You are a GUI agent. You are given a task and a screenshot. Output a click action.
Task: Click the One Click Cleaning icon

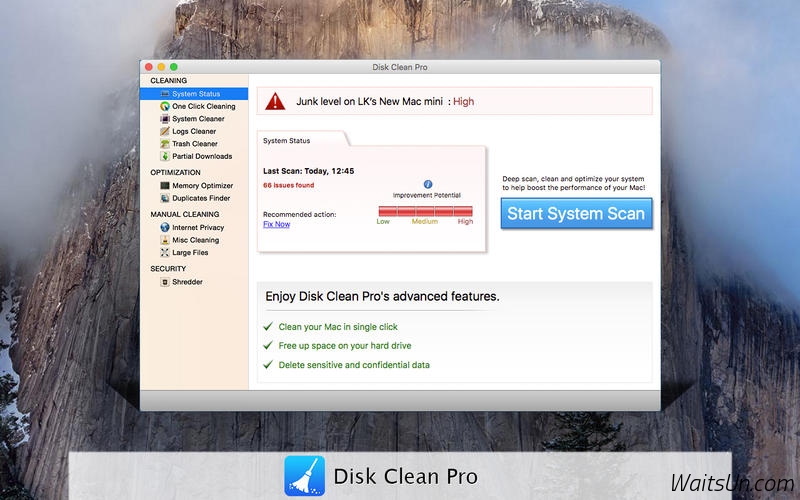165,106
